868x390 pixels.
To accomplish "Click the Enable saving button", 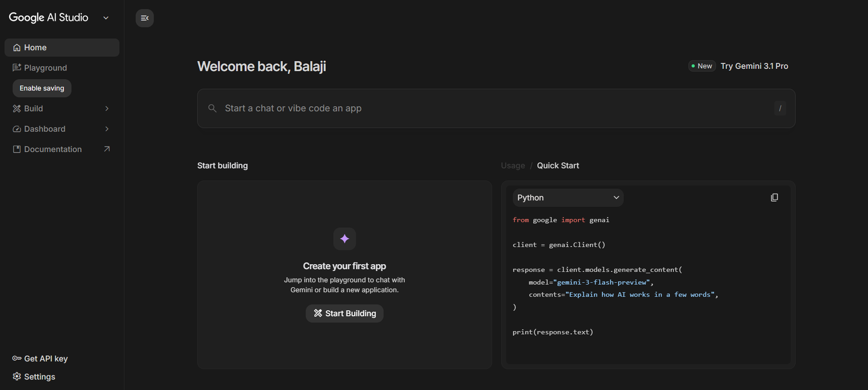I will pyautogui.click(x=42, y=88).
